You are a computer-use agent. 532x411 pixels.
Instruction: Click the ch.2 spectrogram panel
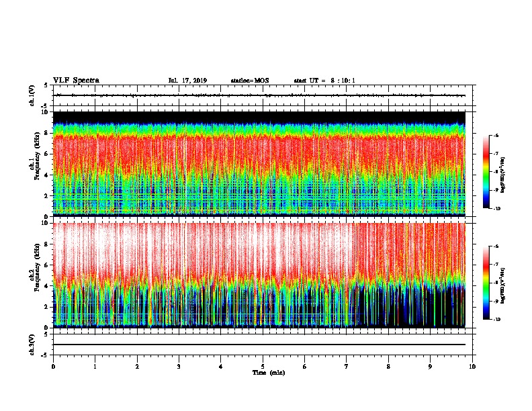259,275
